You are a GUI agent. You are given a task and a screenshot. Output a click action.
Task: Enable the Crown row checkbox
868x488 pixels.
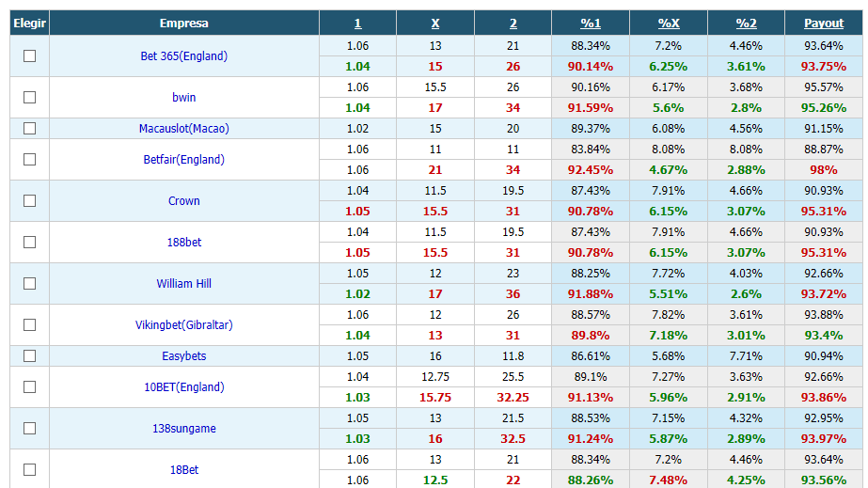[30, 201]
